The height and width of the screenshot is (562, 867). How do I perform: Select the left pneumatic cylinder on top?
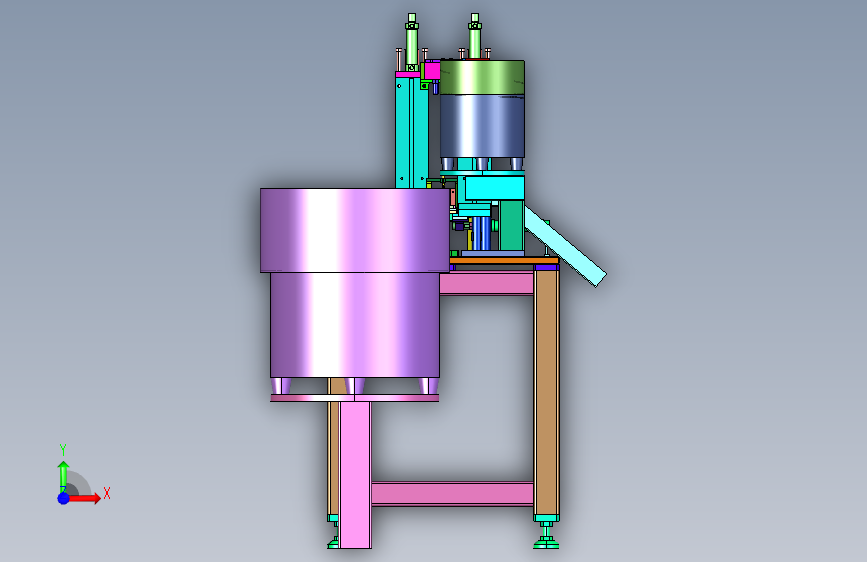click(411, 41)
